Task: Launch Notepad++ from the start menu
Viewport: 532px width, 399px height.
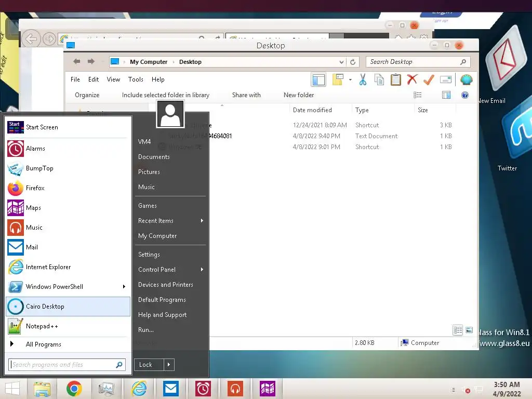Action: 68,326
